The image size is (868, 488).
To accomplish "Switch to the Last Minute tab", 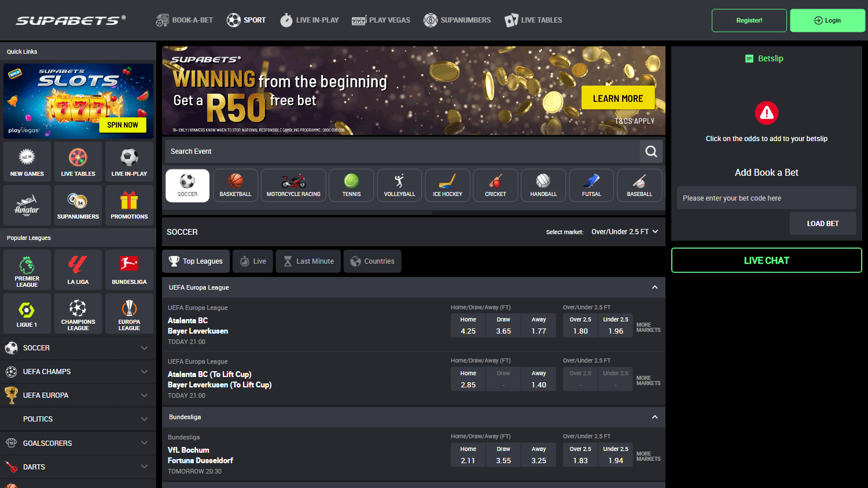I will (308, 261).
